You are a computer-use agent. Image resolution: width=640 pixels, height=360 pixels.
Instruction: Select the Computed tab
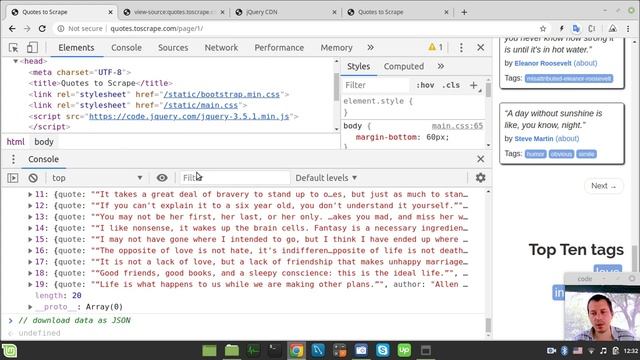click(404, 66)
